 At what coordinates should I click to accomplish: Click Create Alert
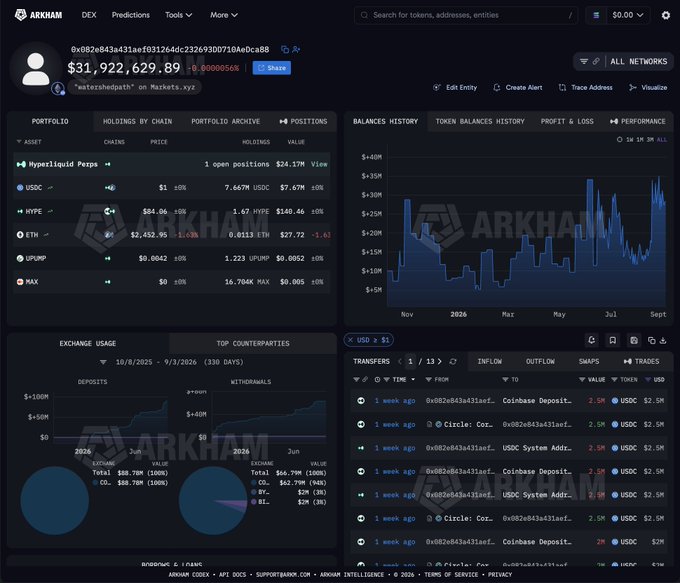click(518, 88)
